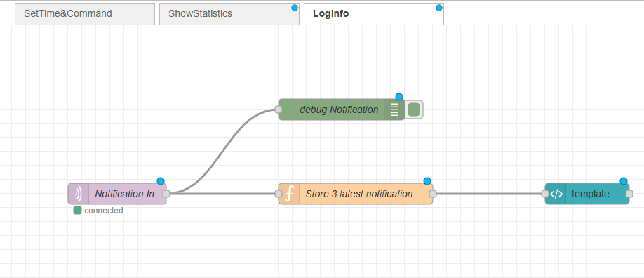Click input port of Store 3 latest notification
Screen dimensions: 644x278
279,194
